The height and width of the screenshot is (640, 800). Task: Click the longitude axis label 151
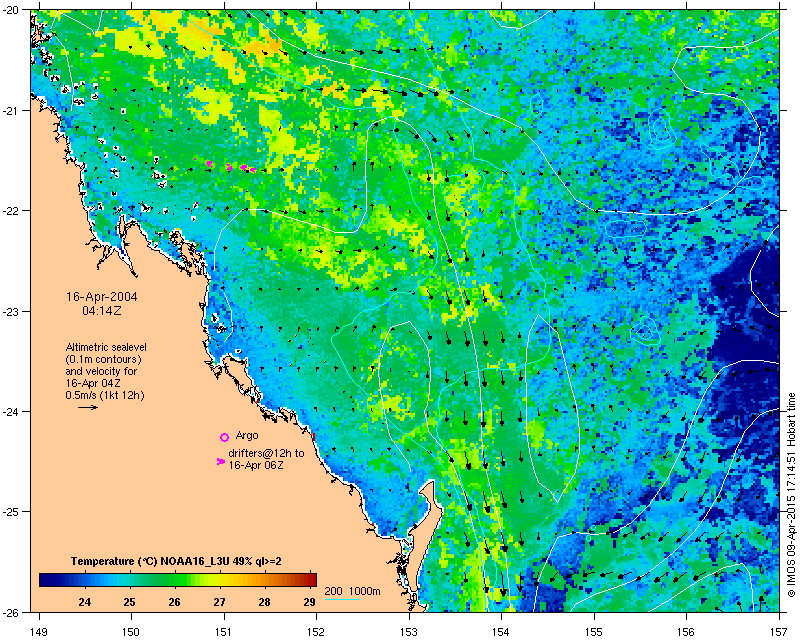(224, 632)
